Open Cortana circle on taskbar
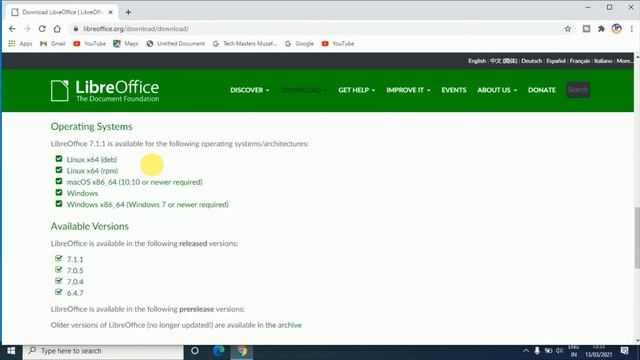The image size is (640, 360). (195, 351)
